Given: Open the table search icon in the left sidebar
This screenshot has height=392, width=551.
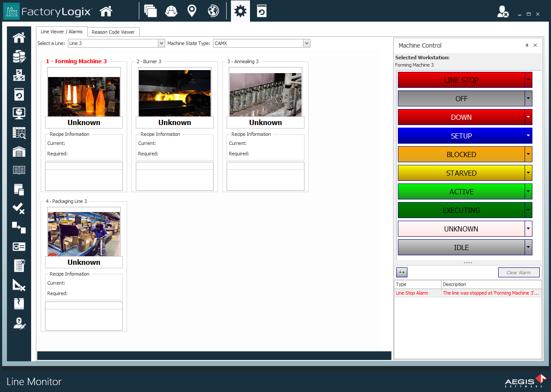Looking at the screenshot, I should tap(19, 133).
